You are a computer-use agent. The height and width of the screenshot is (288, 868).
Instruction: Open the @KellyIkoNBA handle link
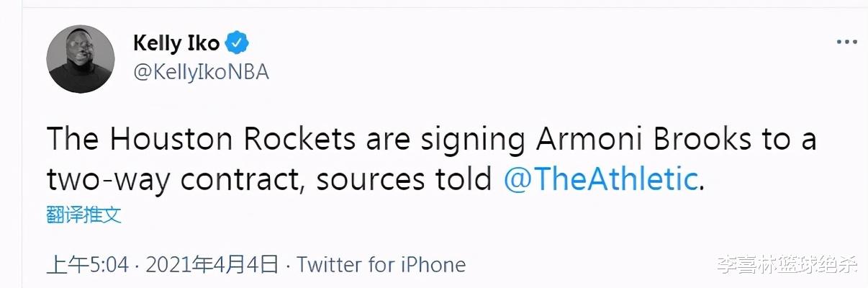click(x=201, y=73)
